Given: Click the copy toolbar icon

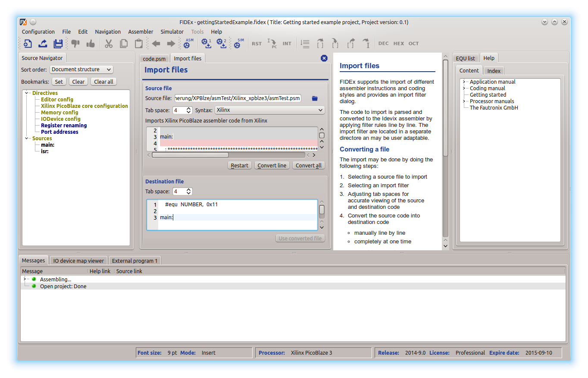Looking at the screenshot, I should coord(124,44).
